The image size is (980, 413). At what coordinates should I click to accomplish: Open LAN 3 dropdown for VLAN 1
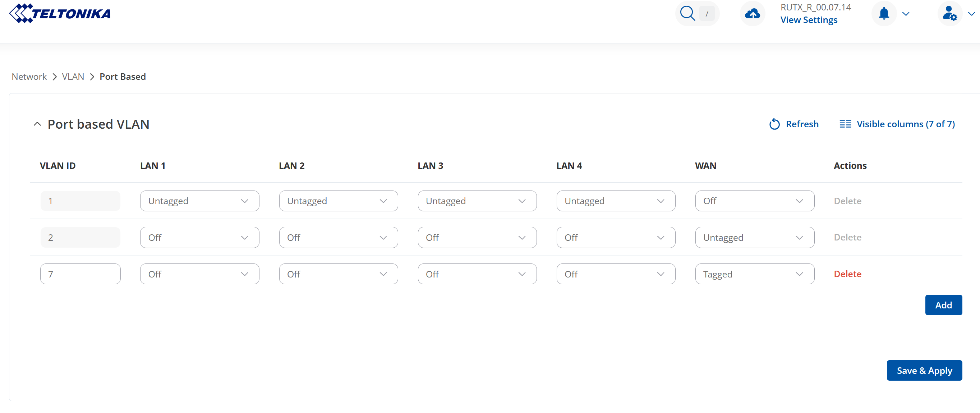pyautogui.click(x=477, y=201)
